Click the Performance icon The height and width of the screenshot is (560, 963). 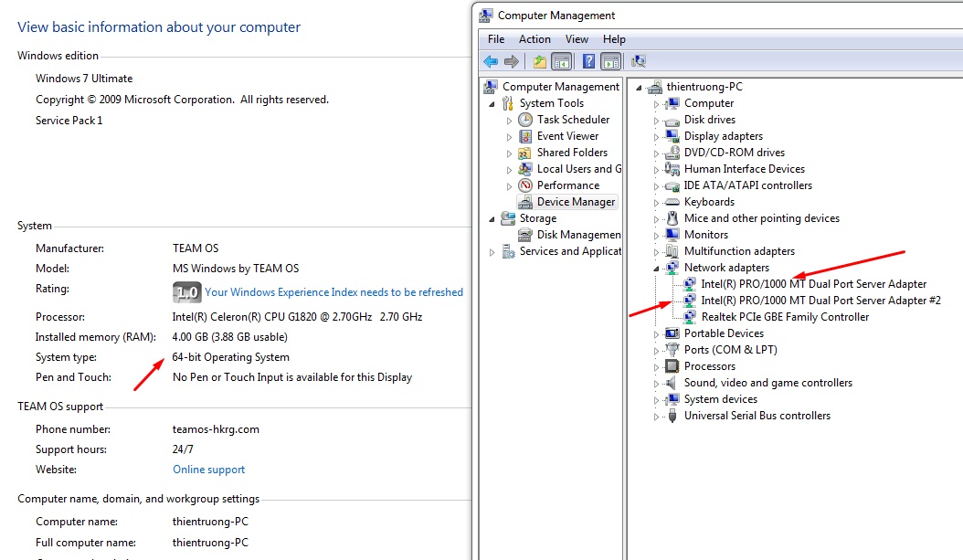pos(525,185)
